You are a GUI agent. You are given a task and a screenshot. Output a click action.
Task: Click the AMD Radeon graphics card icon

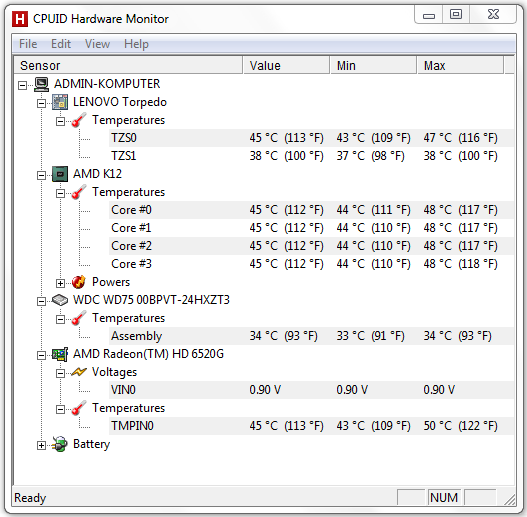60,354
